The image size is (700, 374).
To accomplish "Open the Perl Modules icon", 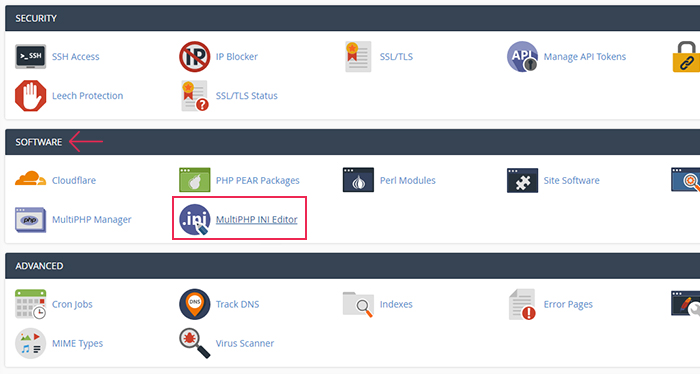I will tap(358, 180).
